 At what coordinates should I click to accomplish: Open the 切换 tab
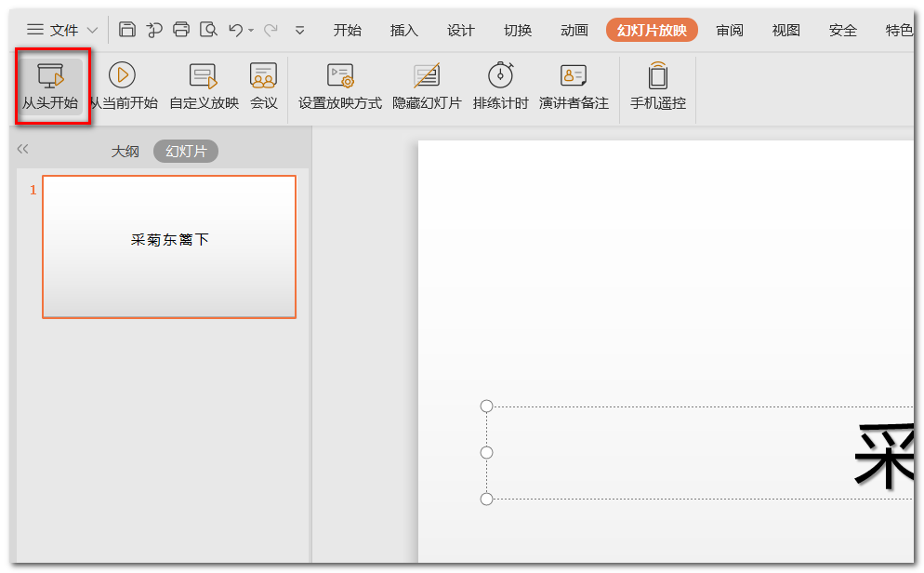point(518,30)
